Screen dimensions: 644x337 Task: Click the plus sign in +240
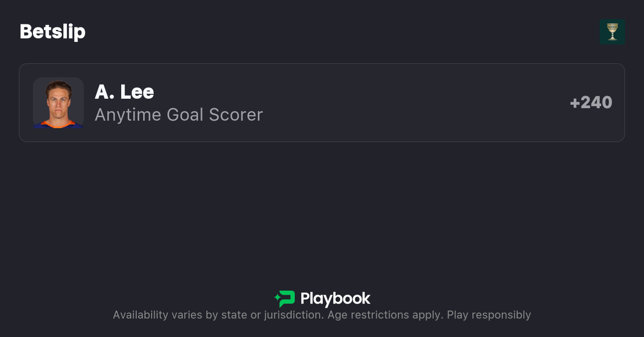pyautogui.click(x=575, y=103)
